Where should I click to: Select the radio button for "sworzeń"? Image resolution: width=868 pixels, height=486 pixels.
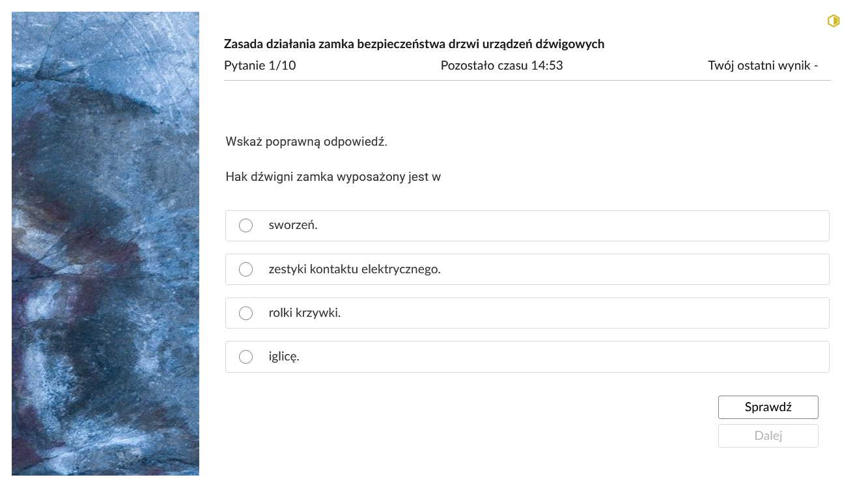(x=245, y=225)
